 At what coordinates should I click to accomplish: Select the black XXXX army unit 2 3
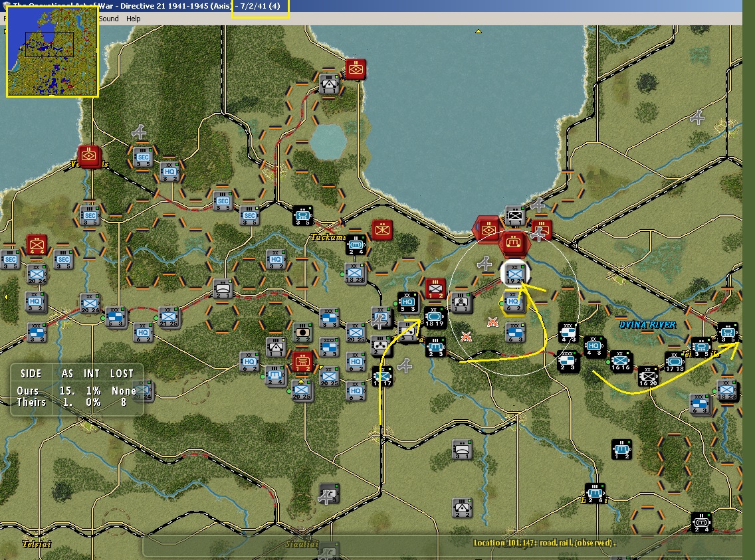568,360
